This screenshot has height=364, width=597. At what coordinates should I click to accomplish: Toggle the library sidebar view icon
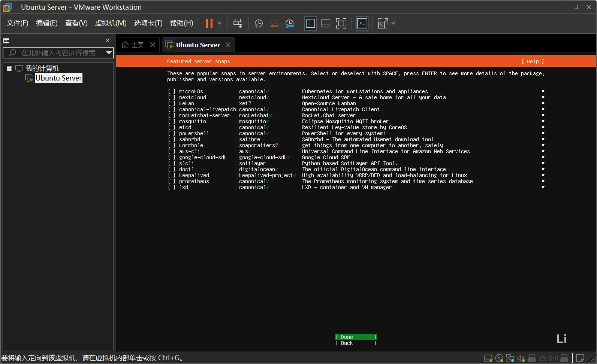[x=310, y=24]
